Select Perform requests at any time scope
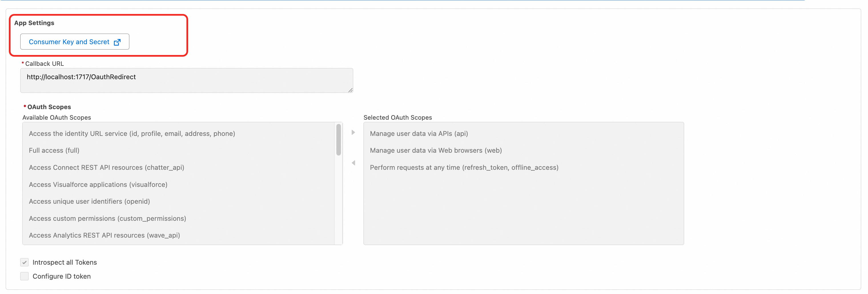Image resolution: width=868 pixels, height=294 pixels. pos(464,167)
